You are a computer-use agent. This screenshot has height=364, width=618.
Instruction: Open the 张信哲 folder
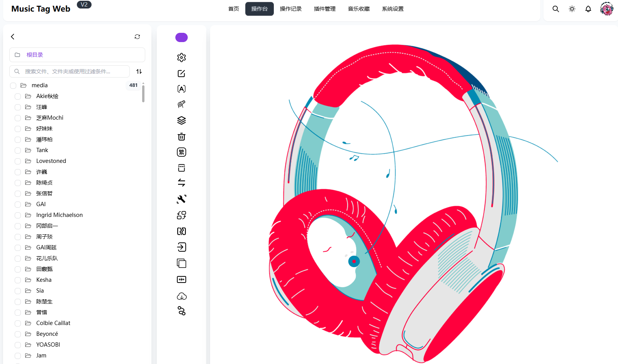(x=44, y=193)
